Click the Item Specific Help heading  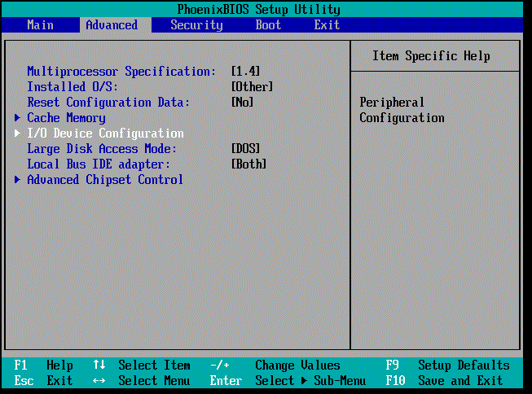pos(431,56)
